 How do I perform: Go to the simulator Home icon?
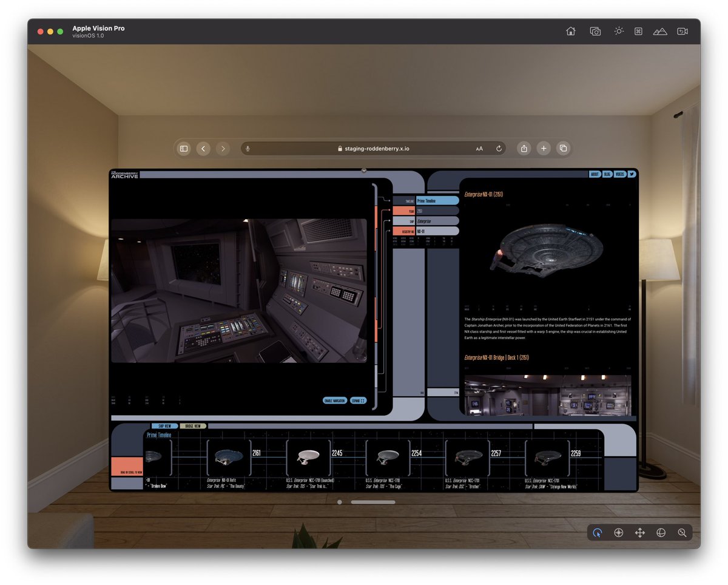point(570,31)
